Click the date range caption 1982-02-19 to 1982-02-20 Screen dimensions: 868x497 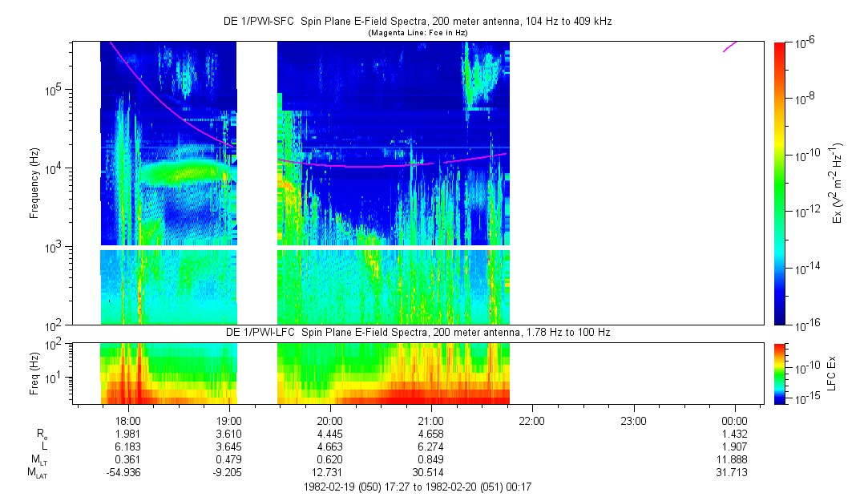[x=418, y=487]
